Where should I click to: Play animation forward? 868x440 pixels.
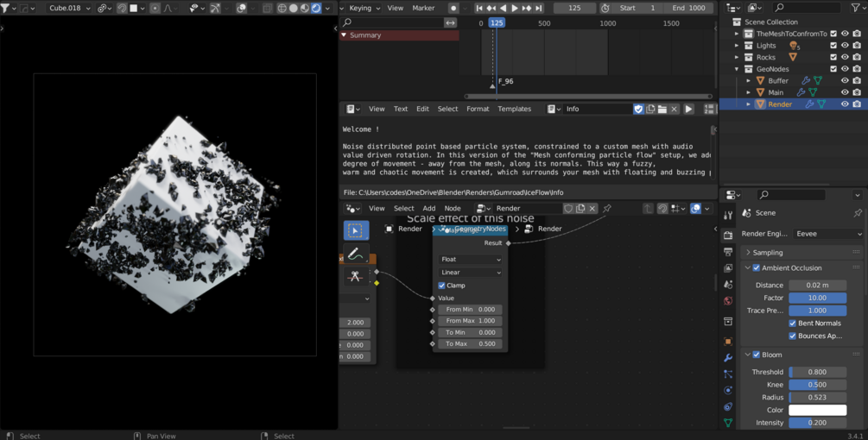515,9
